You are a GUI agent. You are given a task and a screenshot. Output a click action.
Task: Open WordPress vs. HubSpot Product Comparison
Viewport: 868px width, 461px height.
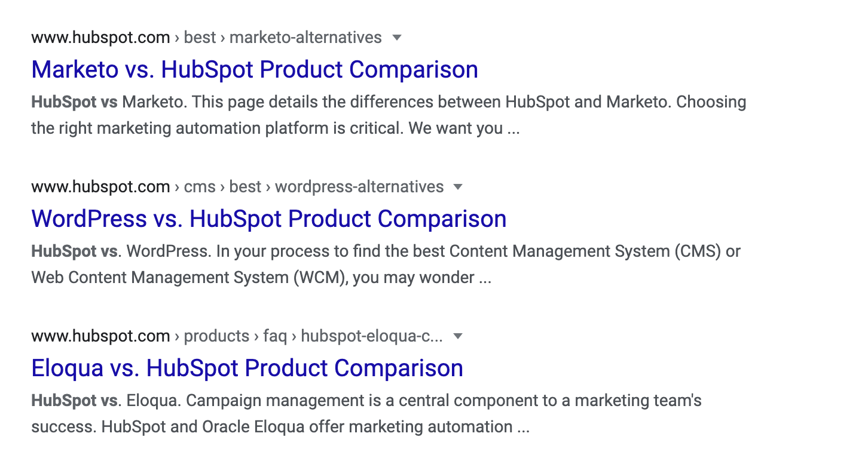tap(269, 219)
